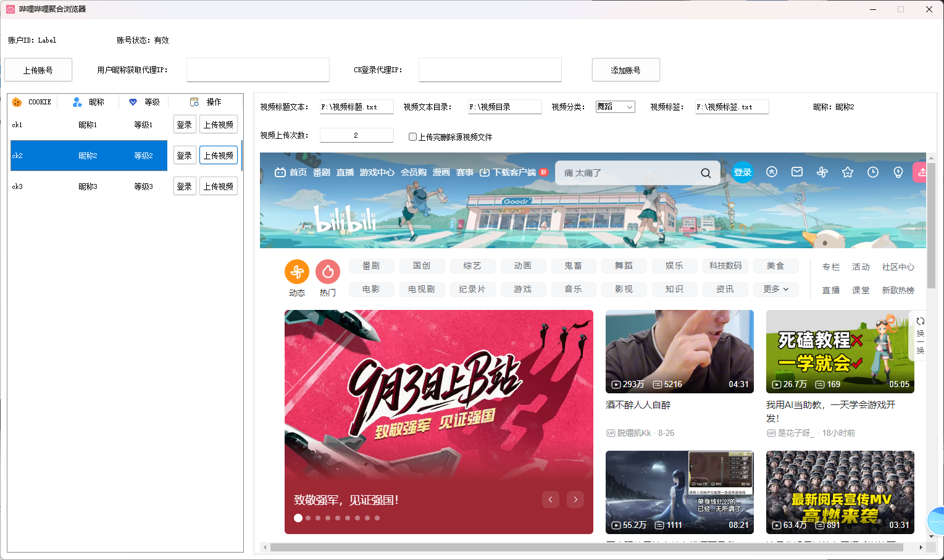Click the 视频上传次数 input field
Viewport: 944px width, 560px height.
[356, 135]
